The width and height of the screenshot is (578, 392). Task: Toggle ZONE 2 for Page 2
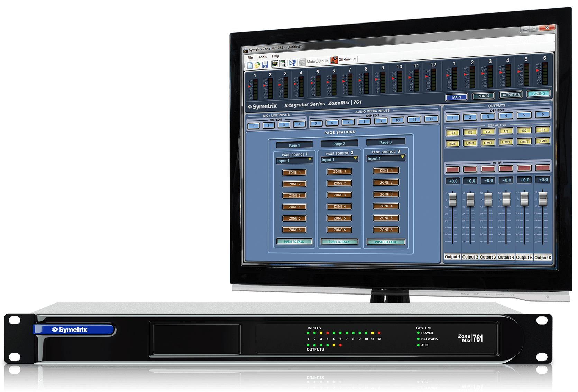pyautogui.click(x=339, y=183)
